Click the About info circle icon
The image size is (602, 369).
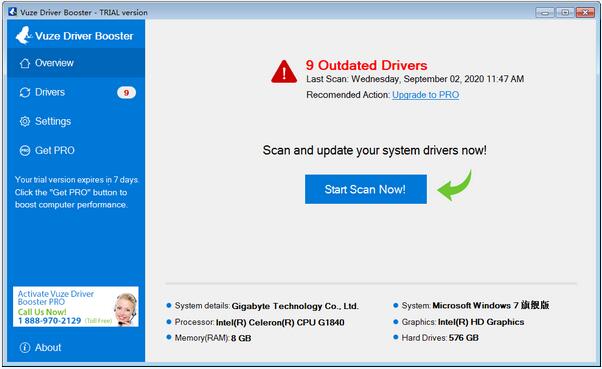pyautogui.click(x=25, y=348)
